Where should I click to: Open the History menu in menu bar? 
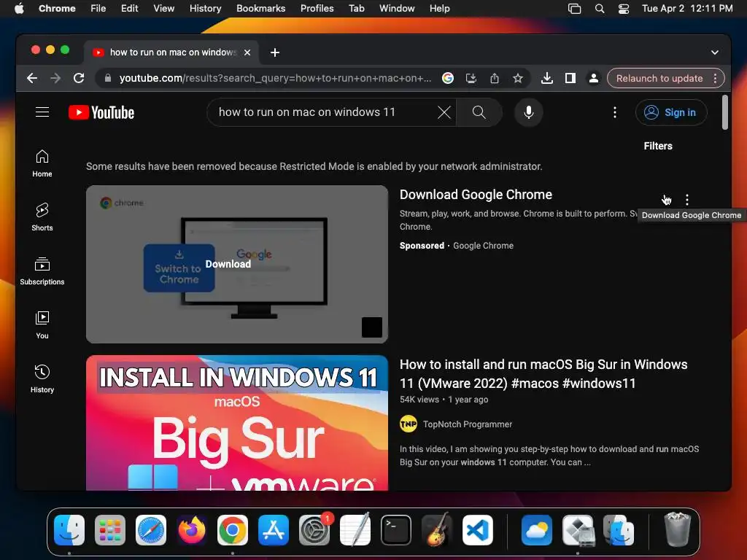pyautogui.click(x=205, y=9)
